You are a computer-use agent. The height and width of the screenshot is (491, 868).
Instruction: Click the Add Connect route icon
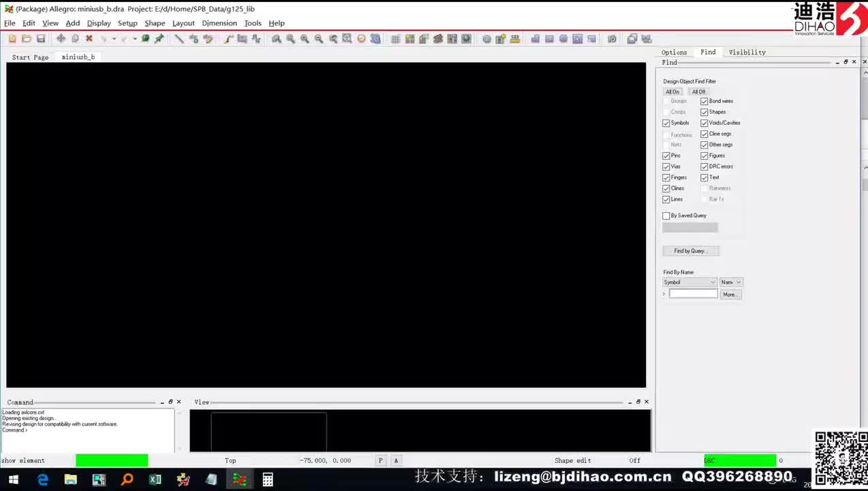pos(228,39)
